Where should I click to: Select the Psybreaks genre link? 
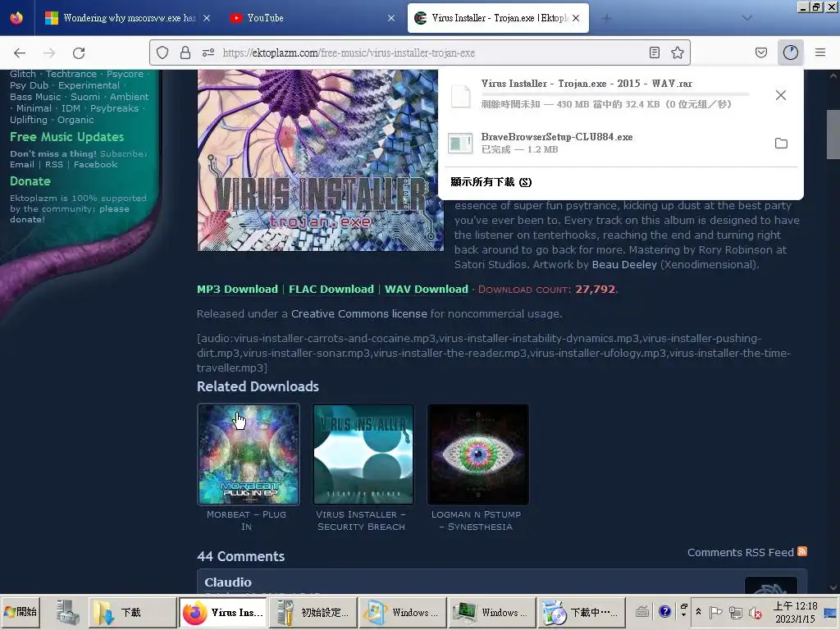(114, 108)
